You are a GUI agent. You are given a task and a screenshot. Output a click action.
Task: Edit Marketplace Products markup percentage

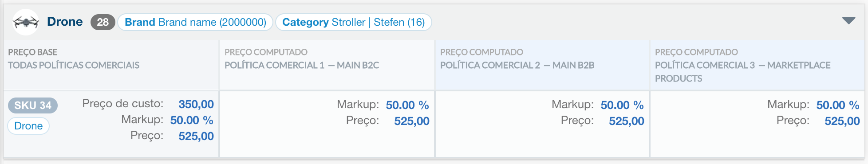coord(837,105)
